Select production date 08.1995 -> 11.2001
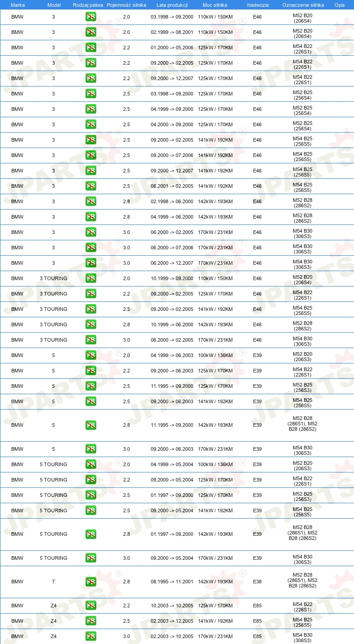Image resolution: width=354 pixels, height=644 pixels. pos(172,582)
